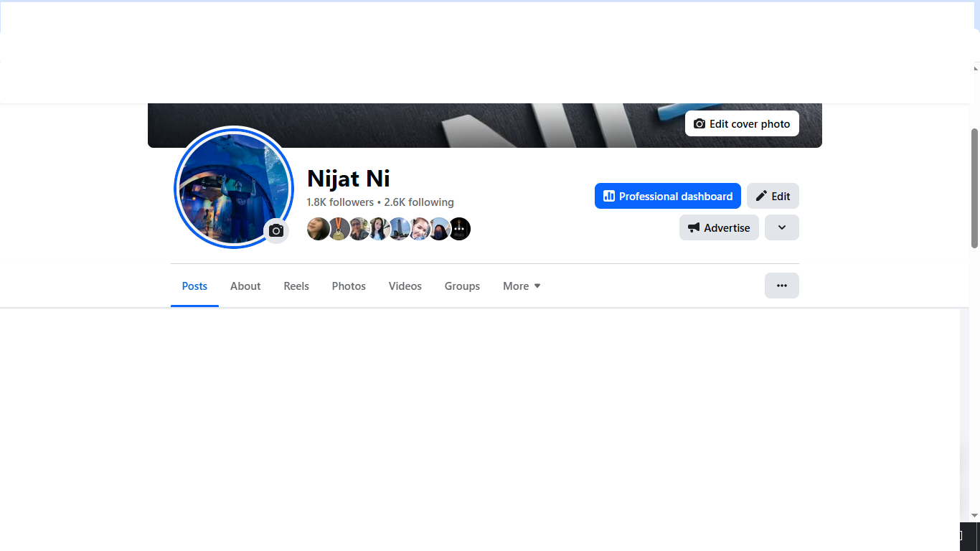Click the Edit cover photo button
Screen dimensions: 980x551
(742, 124)
